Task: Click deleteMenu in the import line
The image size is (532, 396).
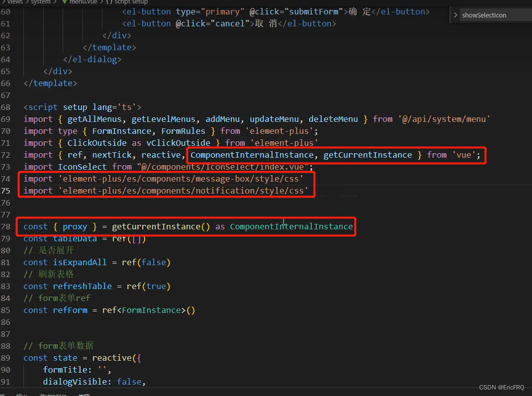Action: pos(333,119)
